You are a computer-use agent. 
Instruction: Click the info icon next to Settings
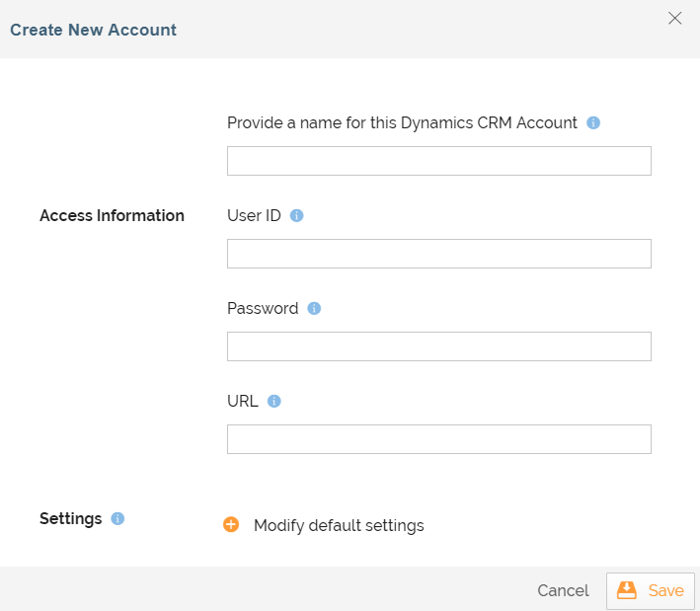(117, 518)
